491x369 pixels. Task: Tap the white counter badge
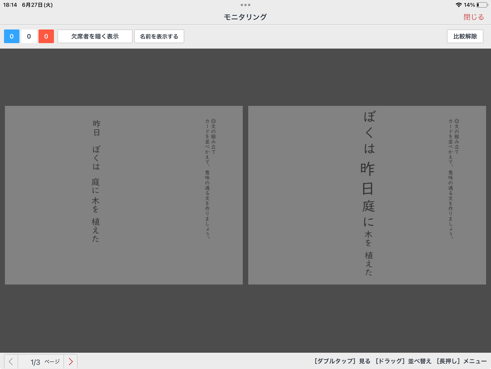29,36
